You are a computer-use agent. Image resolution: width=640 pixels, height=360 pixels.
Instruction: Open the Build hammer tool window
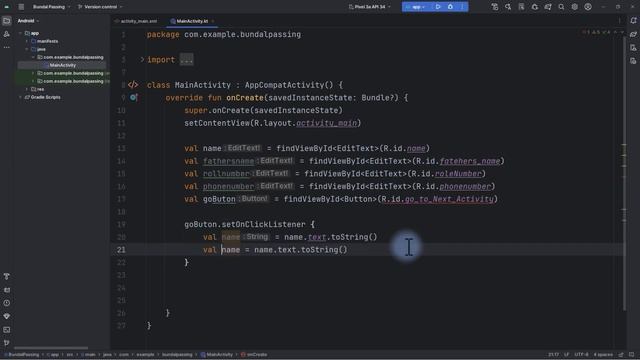coord(7,277)
